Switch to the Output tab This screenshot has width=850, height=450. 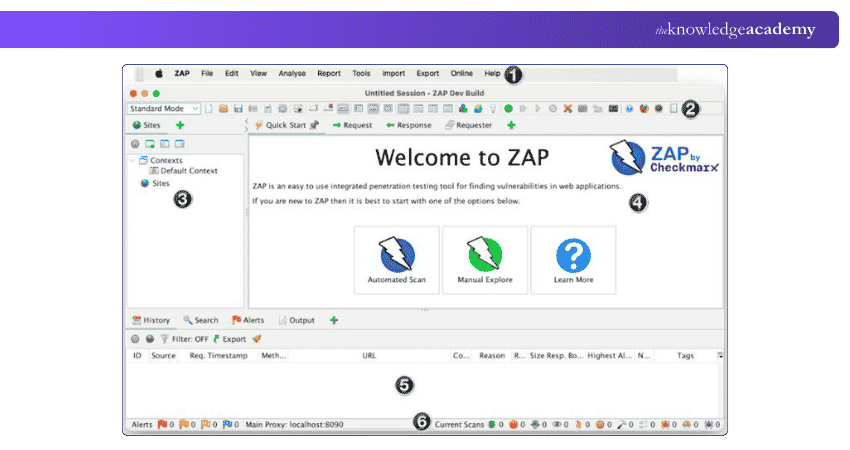click(x=296, y=320)
